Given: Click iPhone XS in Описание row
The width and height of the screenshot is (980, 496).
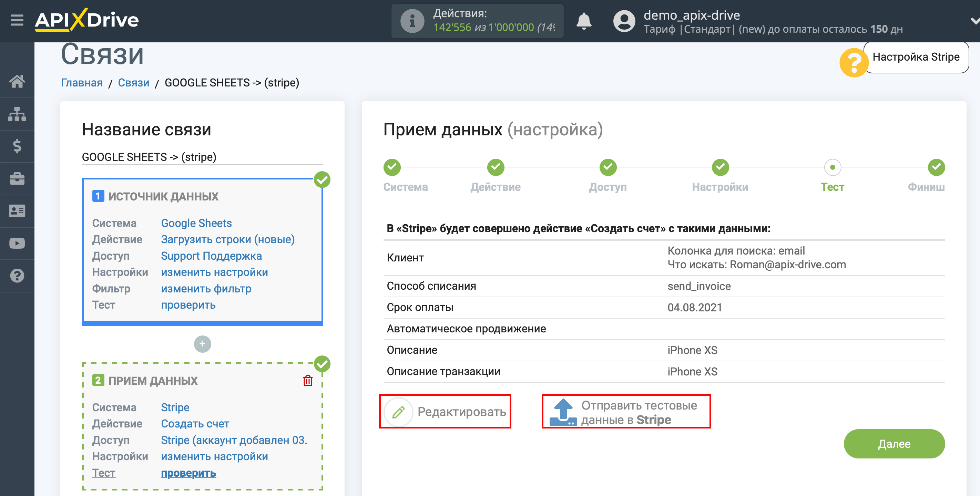Looking at the screenshot, I should pyautogui.click(x=692, y=350).
